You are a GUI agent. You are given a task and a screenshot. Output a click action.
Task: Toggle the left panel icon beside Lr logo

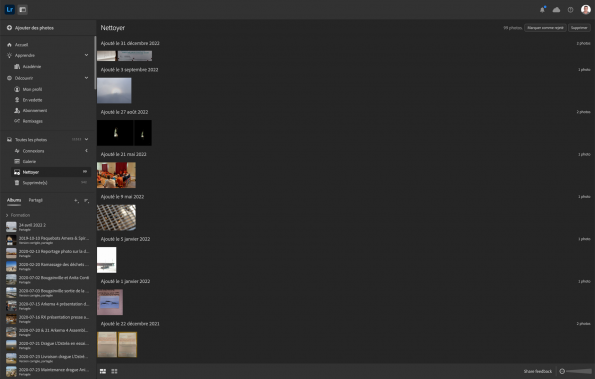[23, 9]
